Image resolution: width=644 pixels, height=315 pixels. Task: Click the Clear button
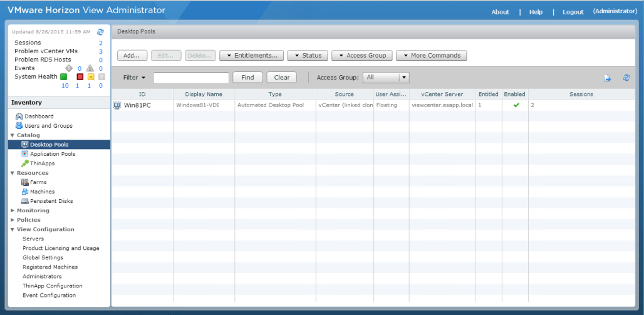pos(282,77)
